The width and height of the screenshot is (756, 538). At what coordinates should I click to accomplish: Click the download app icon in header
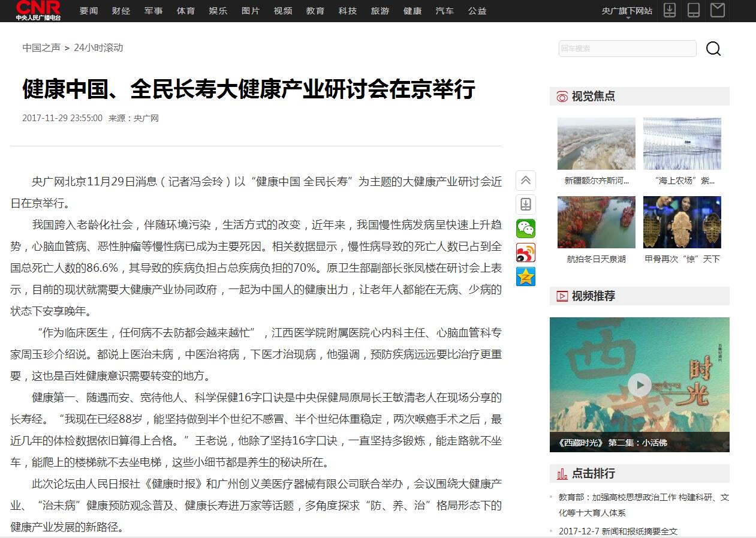pyautogui.click(x=670, y=10)
